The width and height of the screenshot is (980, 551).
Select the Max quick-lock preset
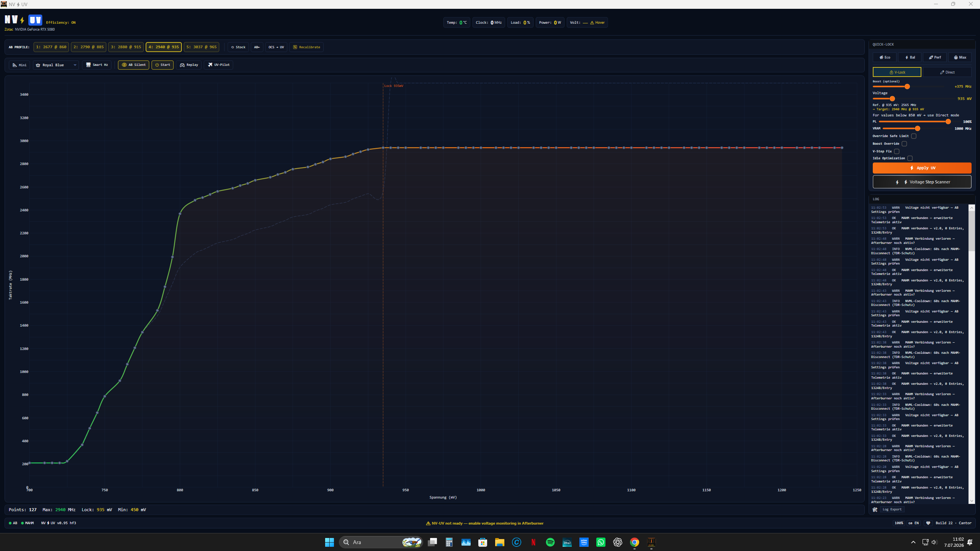(x=960, y=57)
